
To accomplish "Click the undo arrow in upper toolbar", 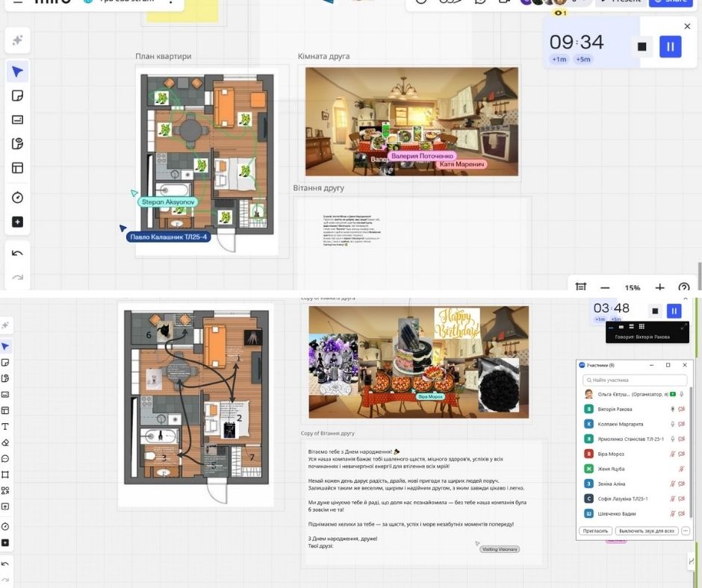I will coord(18,254).
